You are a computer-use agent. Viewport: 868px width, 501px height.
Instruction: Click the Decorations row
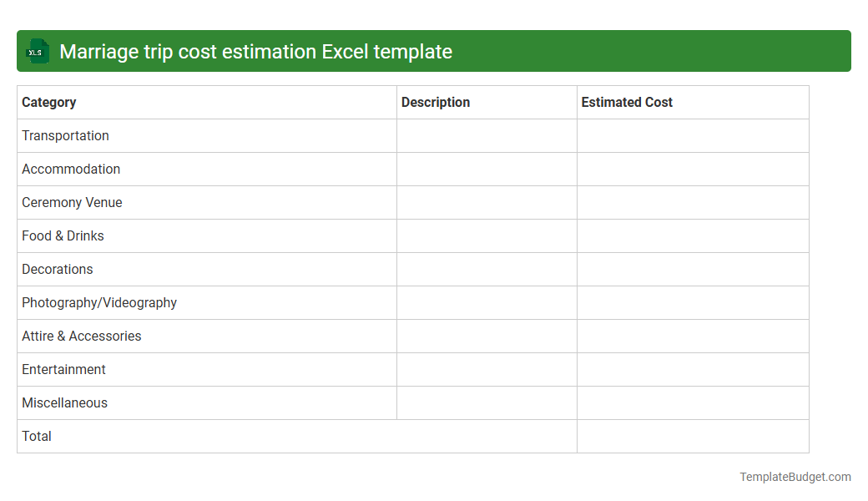(x=57, y=269)
